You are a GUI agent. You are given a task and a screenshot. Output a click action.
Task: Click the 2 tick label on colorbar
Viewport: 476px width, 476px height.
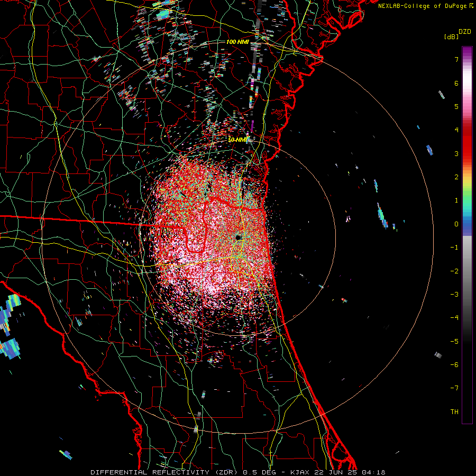click(456, 177)
